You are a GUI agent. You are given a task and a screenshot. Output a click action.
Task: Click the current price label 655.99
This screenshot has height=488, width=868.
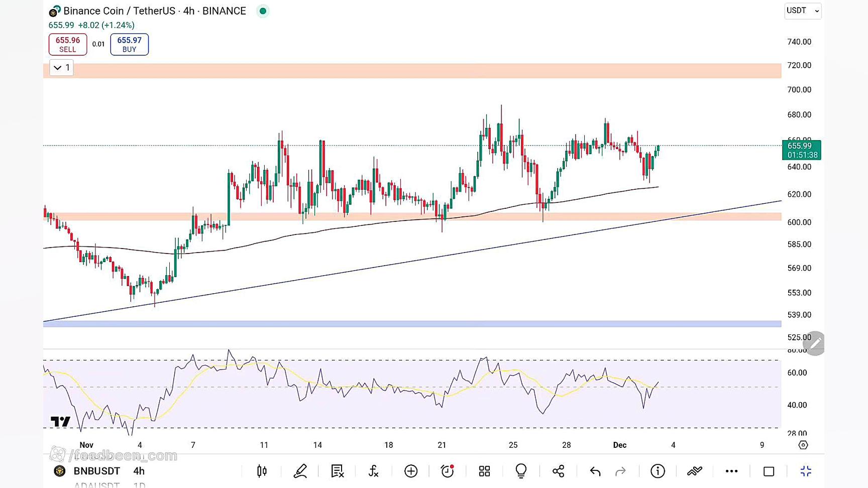(802, 150)
